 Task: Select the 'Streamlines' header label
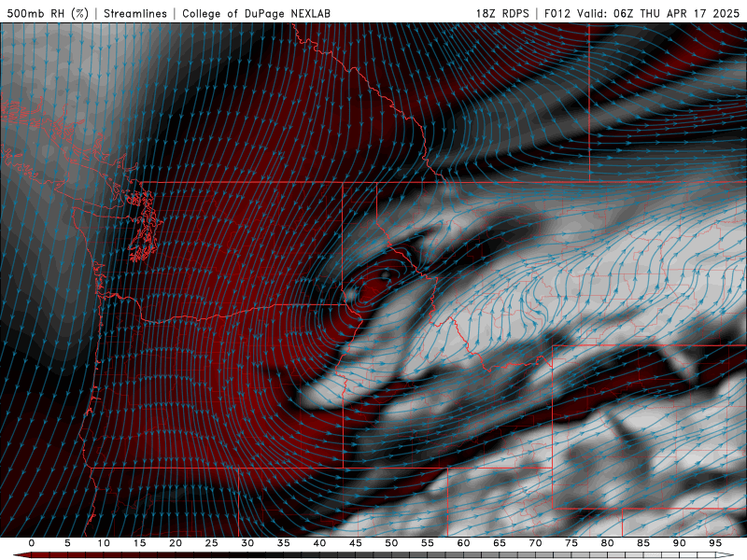(x=135, y=13)
